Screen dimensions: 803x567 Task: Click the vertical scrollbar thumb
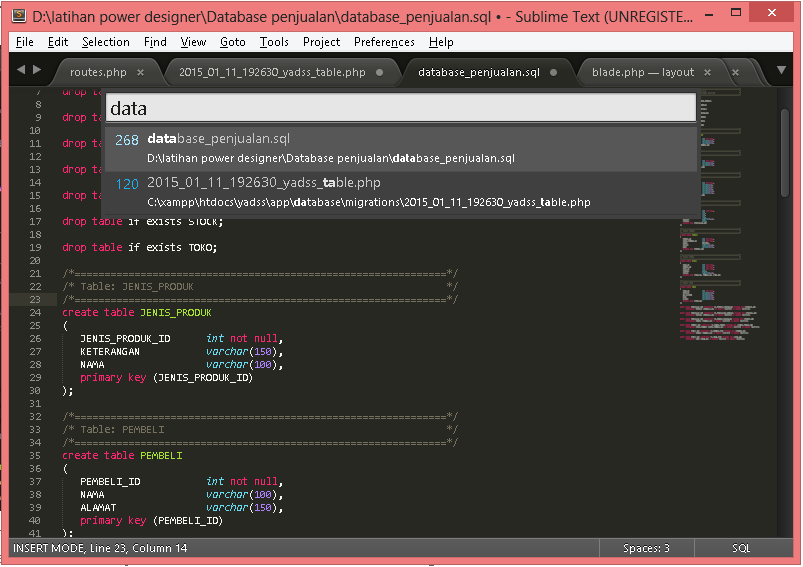(785, 153)
